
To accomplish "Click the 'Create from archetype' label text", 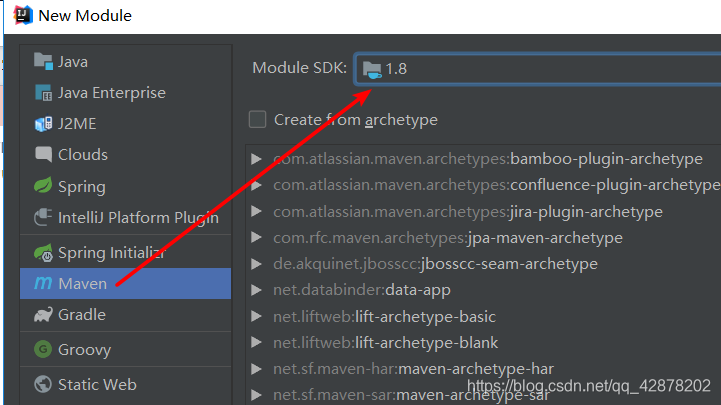I will point(356,120).
